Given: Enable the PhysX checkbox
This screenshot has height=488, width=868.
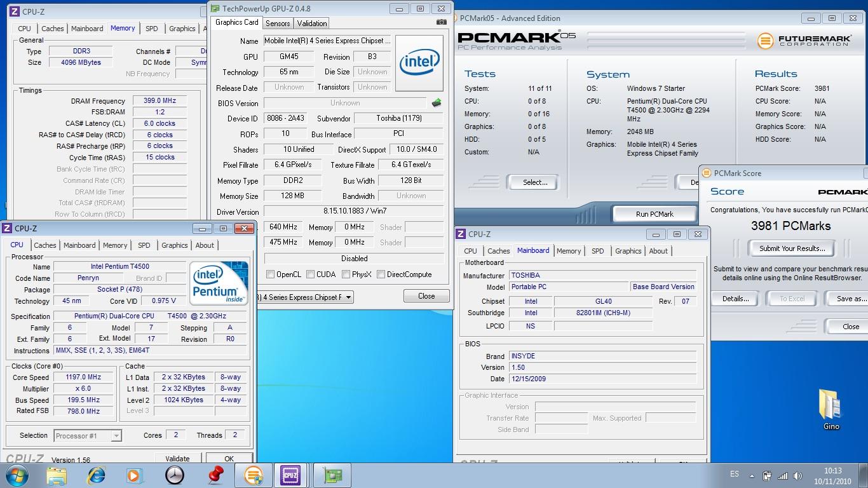Looking at the screenshot, I should click(346, 274).
